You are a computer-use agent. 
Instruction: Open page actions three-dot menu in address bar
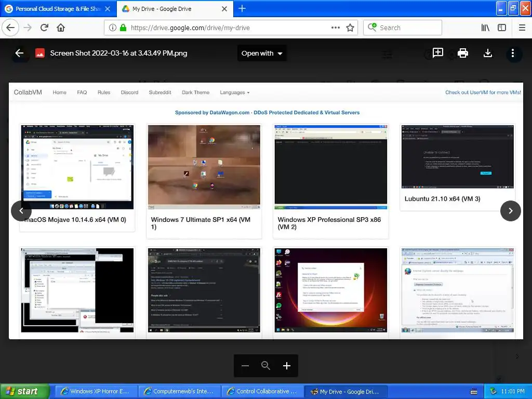click(335, 28)
